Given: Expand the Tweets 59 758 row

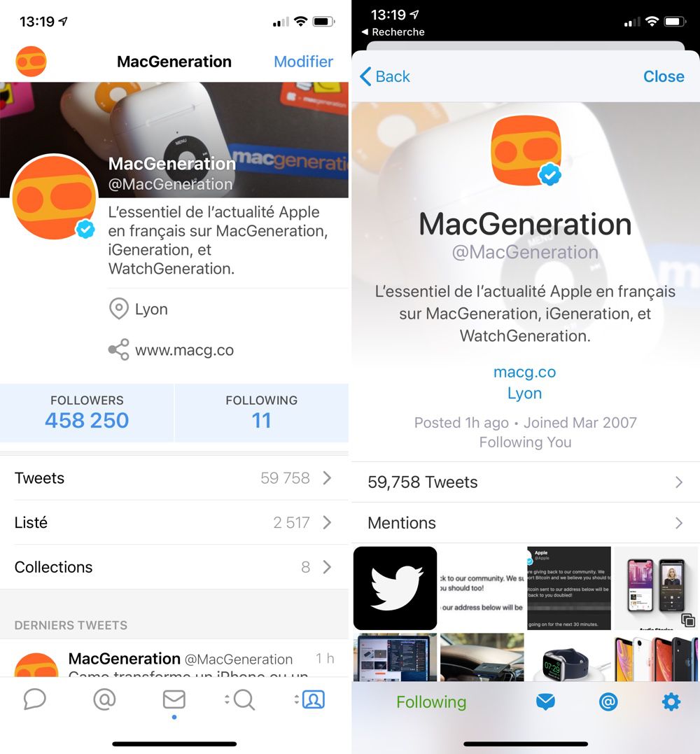Looking at the screenshot, I should tap(174, 478).
